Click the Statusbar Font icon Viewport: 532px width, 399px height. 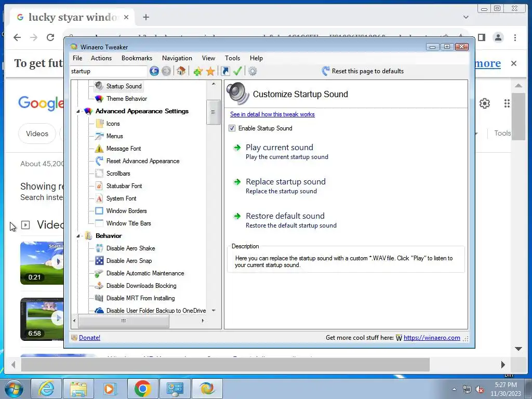pyautogui.click(x=99, y=186)
